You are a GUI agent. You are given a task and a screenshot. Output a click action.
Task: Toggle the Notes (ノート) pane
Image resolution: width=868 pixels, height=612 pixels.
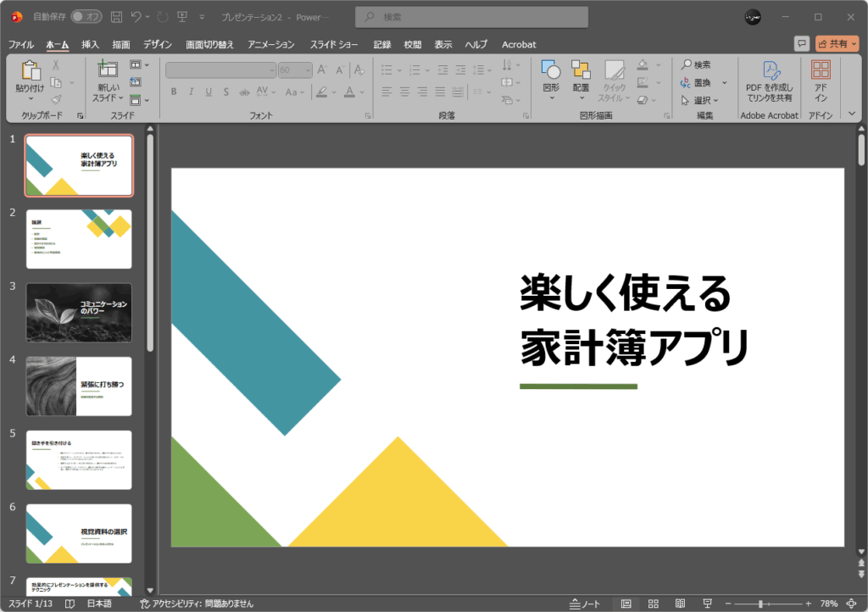[x=586, y=604]
